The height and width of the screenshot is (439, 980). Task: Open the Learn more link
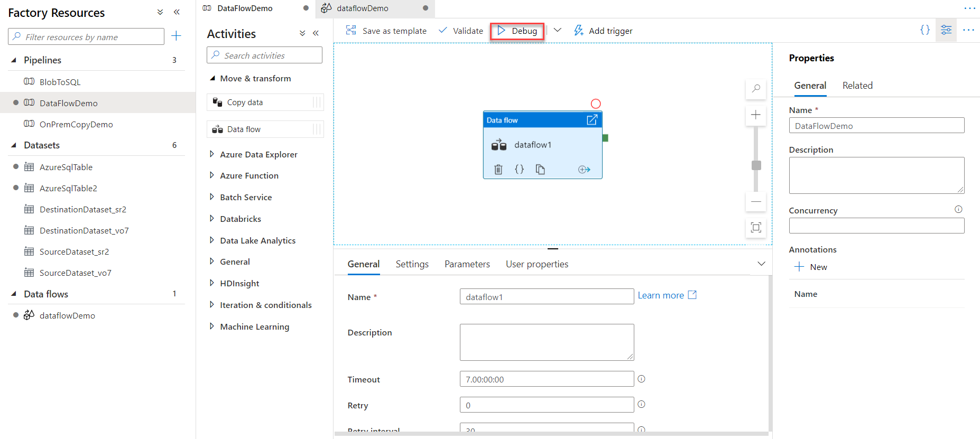tap(667, 295)
